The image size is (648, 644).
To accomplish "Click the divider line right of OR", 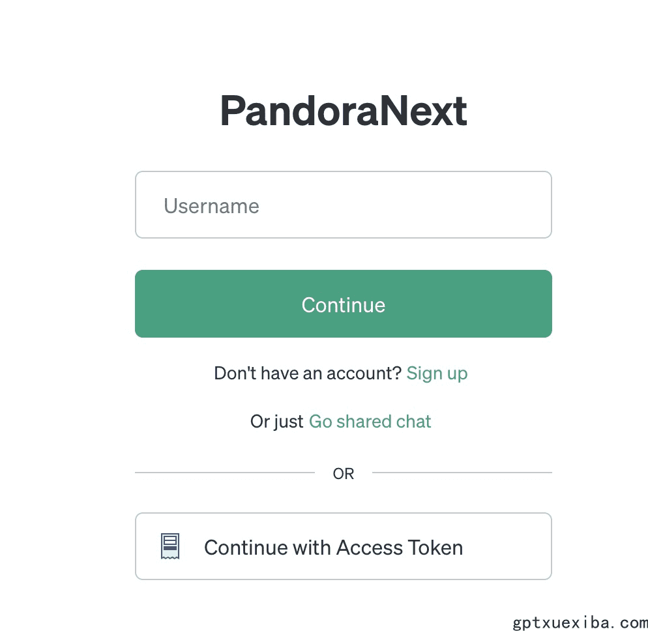I will (462, 472).
